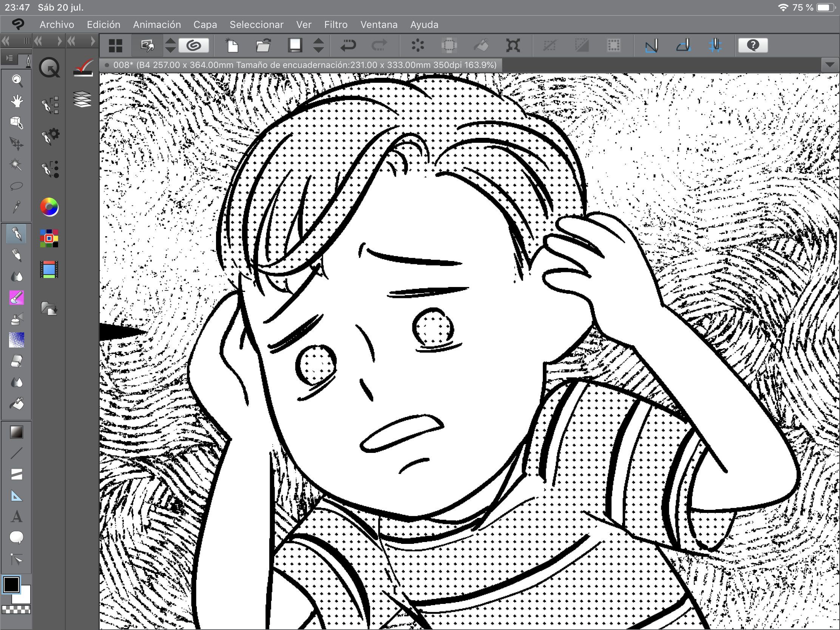Open the Archivo menu
This screenshot has height=630, width=840.
[57, 25]
